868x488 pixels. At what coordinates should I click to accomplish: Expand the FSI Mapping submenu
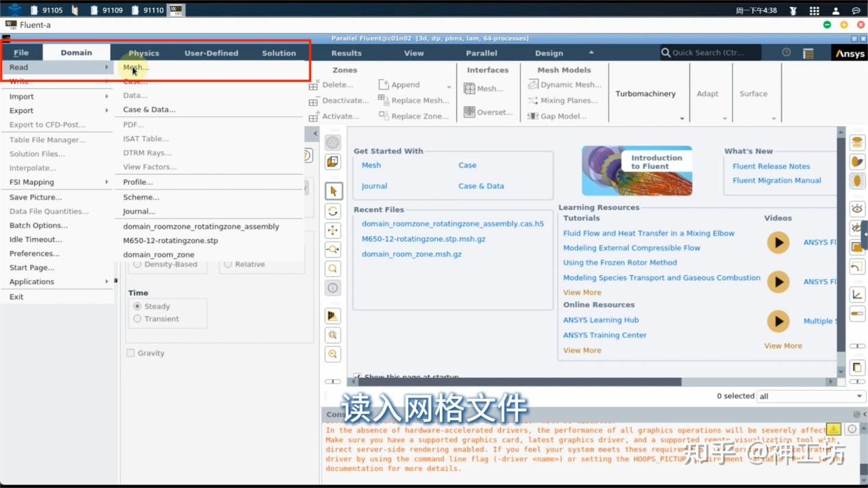[58, 182]
